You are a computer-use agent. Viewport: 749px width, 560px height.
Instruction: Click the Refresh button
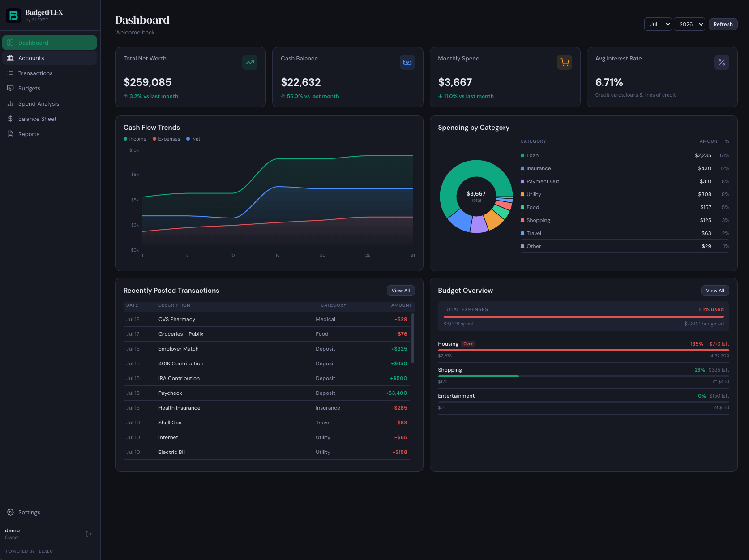[x=723, y=24]
